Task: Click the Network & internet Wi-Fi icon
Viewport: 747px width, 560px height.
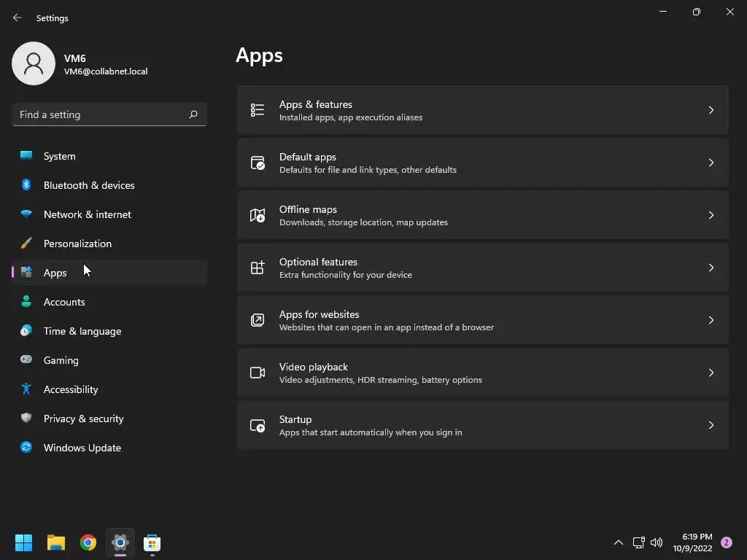Action: 26,214
